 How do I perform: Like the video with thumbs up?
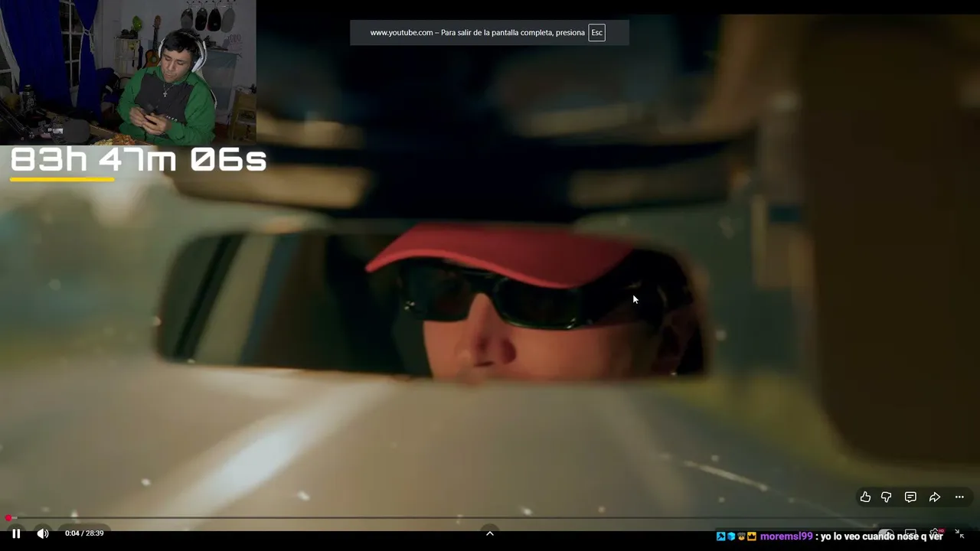(865, 497)
